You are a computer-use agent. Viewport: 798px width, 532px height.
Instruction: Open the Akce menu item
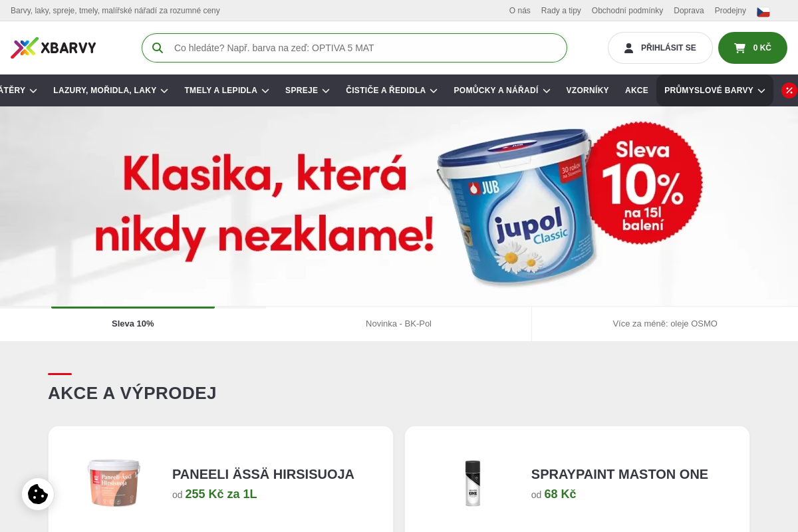[x=636, y=90]
